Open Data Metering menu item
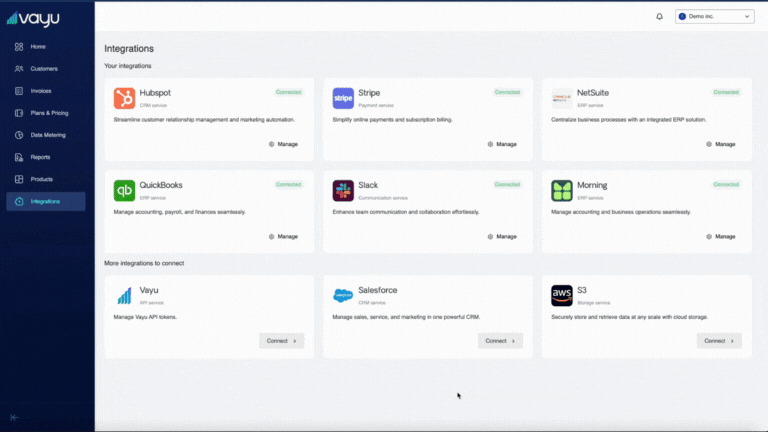Viewport: 768px width, 432px height. click(46, 135)
